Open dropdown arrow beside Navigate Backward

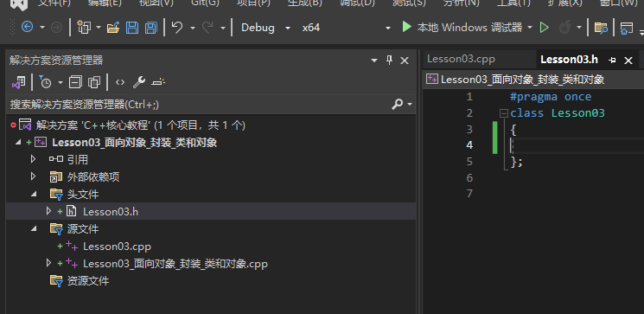point(42,28)
